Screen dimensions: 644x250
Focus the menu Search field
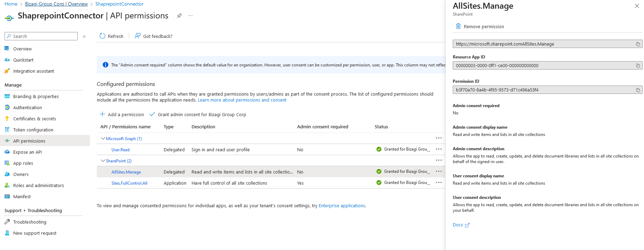coord(41,36)
